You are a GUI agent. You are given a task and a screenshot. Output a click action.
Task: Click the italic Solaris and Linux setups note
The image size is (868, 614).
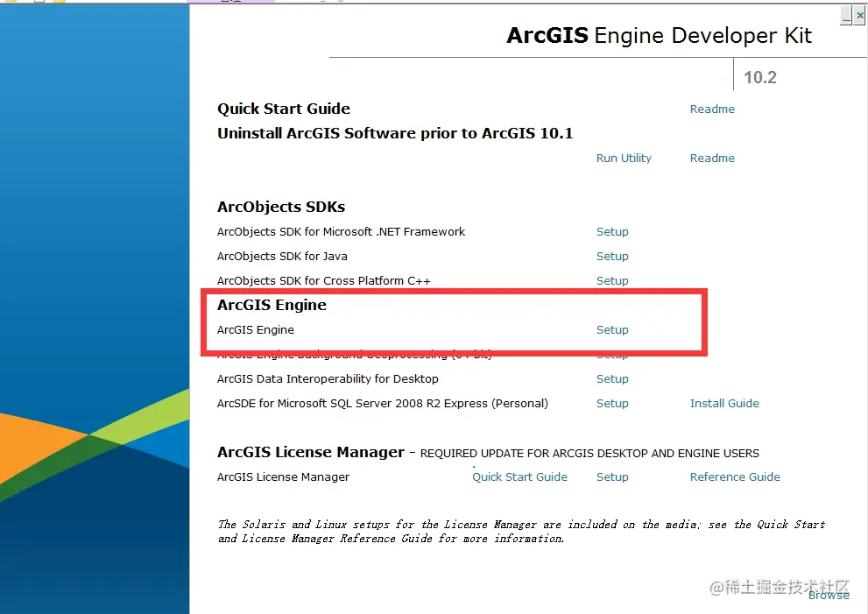tap(521, 531)
